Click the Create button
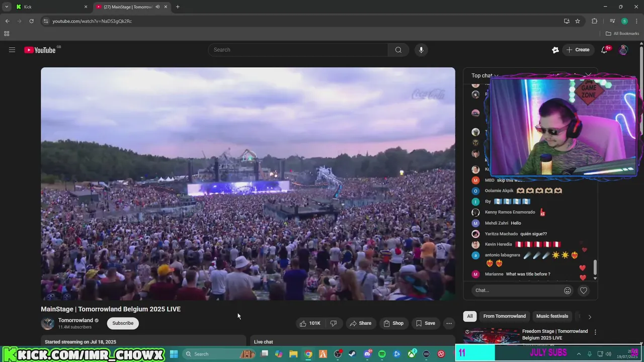 [578, 50]
